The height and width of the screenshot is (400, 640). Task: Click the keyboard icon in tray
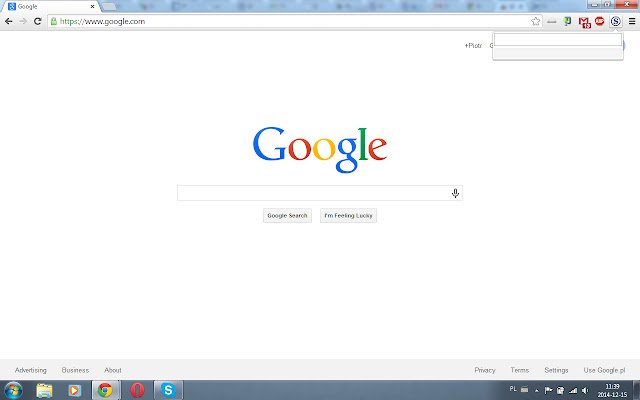524,390
